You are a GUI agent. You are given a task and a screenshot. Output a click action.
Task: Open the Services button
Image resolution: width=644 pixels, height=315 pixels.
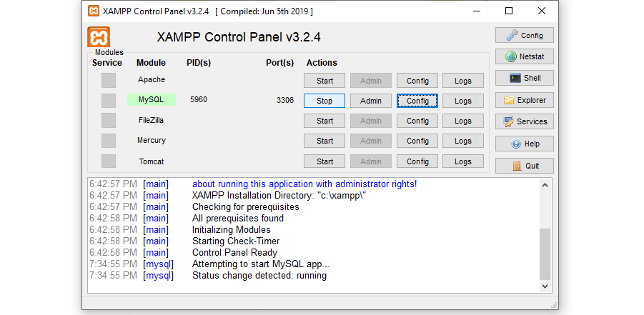(x=524, y=121)
